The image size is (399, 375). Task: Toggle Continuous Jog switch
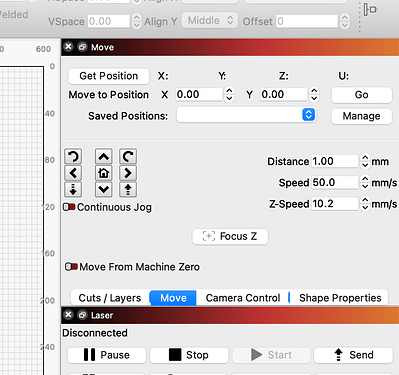69,207
